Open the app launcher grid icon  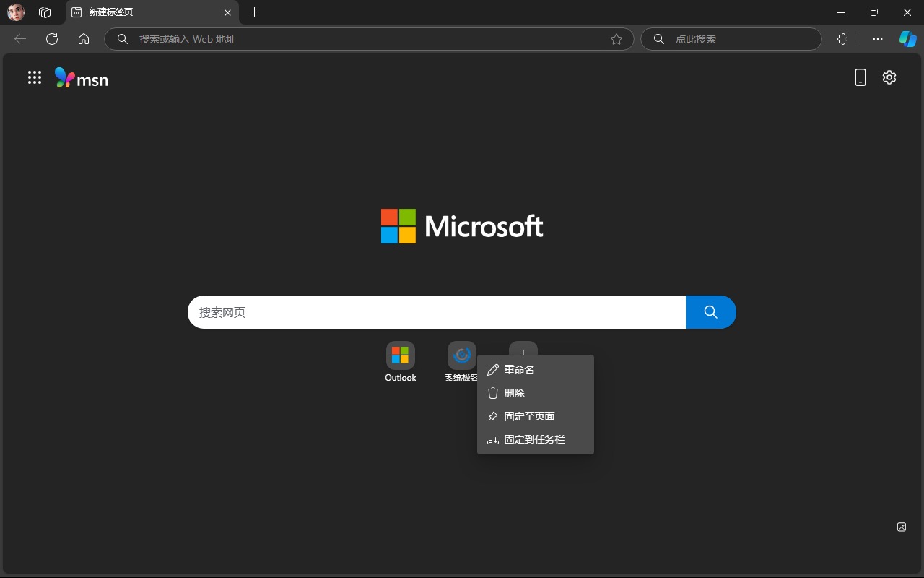[x=35, y=77]
